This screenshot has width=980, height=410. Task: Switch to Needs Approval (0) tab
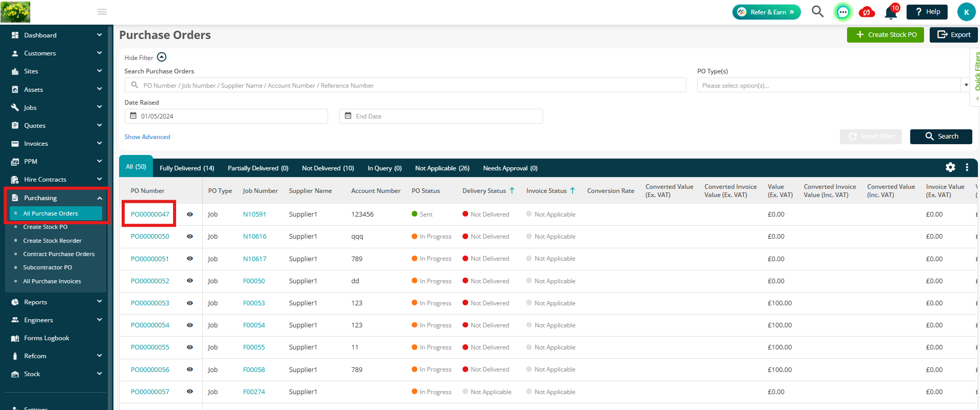tap(510, 168)
